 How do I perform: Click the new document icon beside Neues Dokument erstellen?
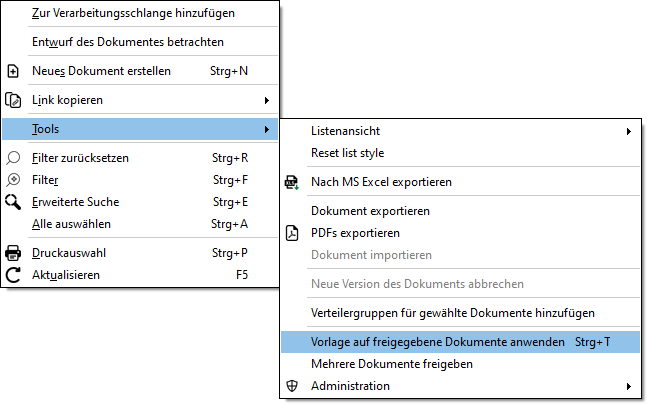coord(13,71)
